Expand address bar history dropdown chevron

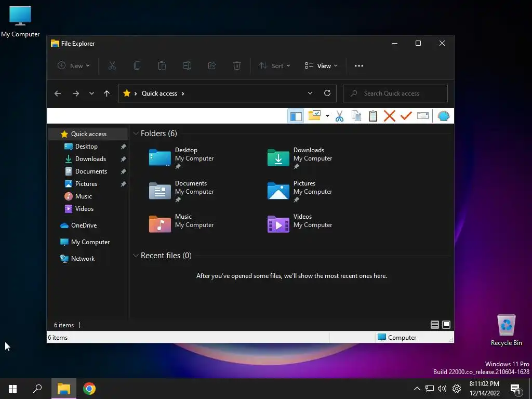[310, 94]
